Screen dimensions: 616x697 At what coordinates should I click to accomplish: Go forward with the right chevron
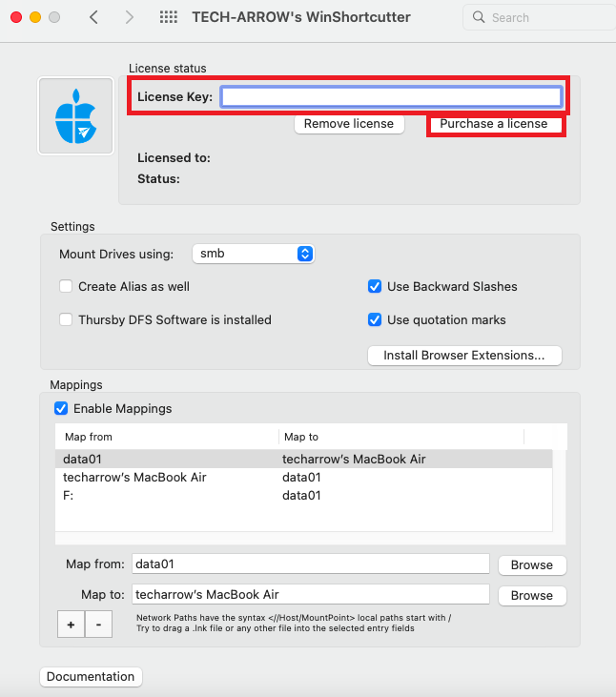(x=129, y=17)
